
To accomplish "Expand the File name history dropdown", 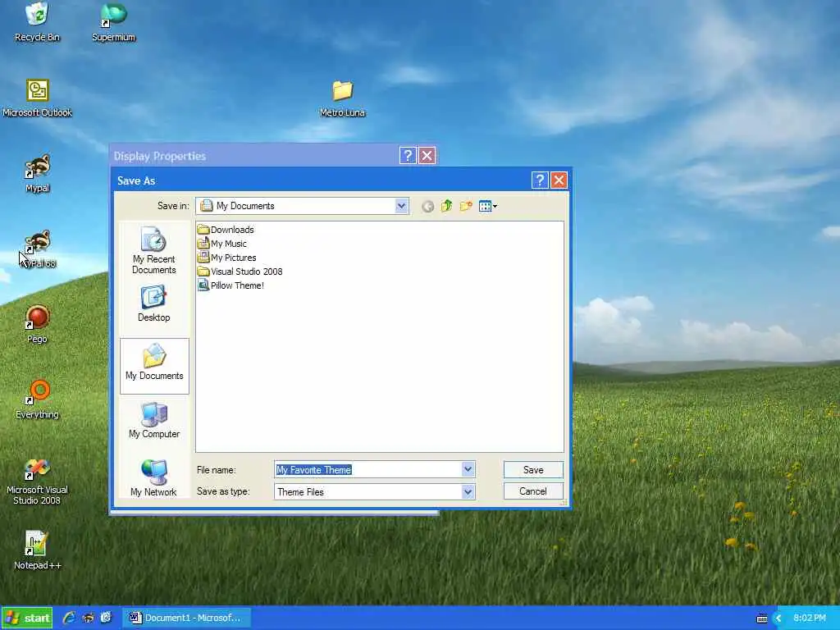I will click(468, 469).
